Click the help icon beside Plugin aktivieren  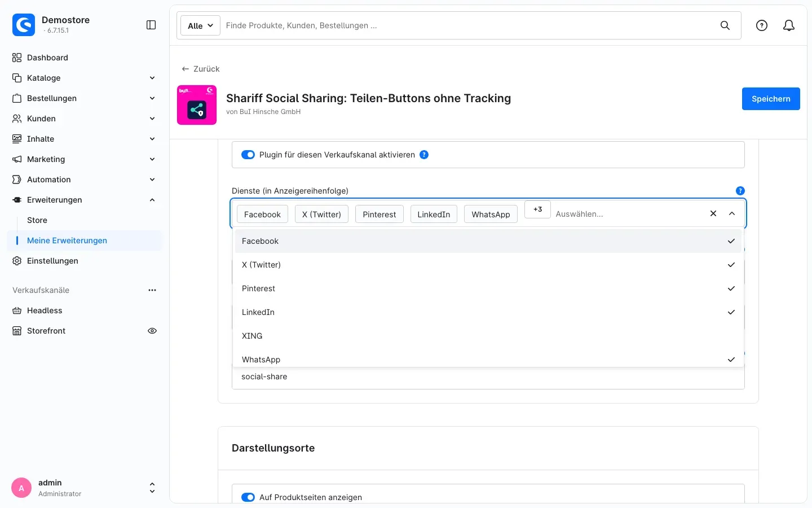(x=424, y=155)
